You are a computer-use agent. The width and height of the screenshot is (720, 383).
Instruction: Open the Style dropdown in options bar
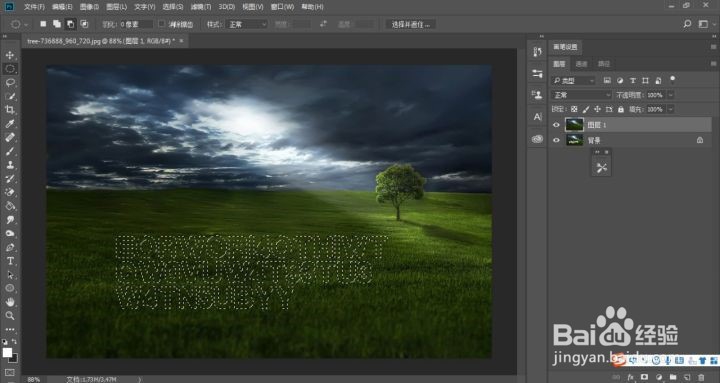pos(248,24)
